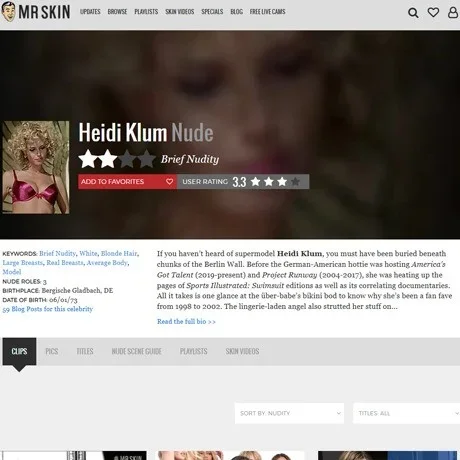Click the 3.3 user rating stars
The image size is (460, 460).
[x=275, y=182]
